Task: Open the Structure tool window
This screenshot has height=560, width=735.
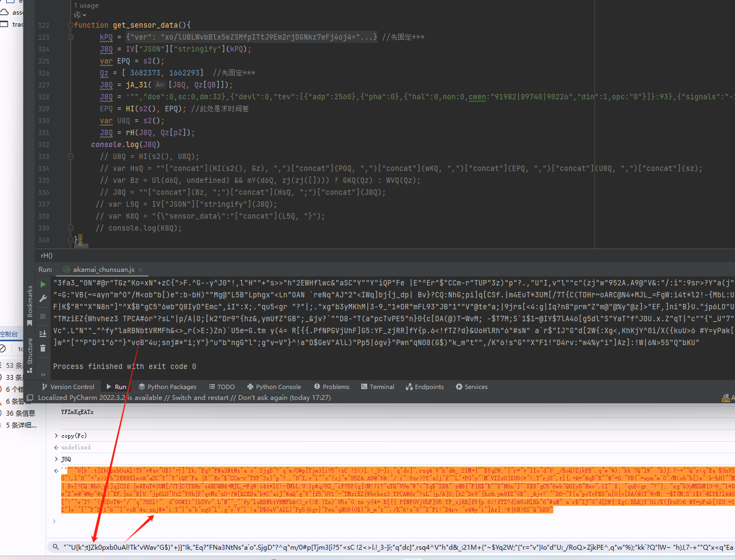Action: 30,355
